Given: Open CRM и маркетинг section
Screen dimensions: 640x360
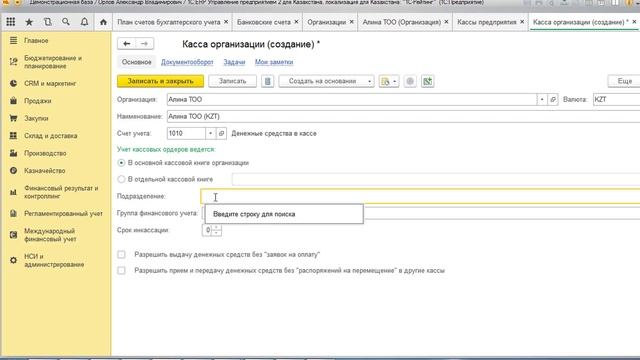Looking at the screenshot, I should [x=50, y=84].
